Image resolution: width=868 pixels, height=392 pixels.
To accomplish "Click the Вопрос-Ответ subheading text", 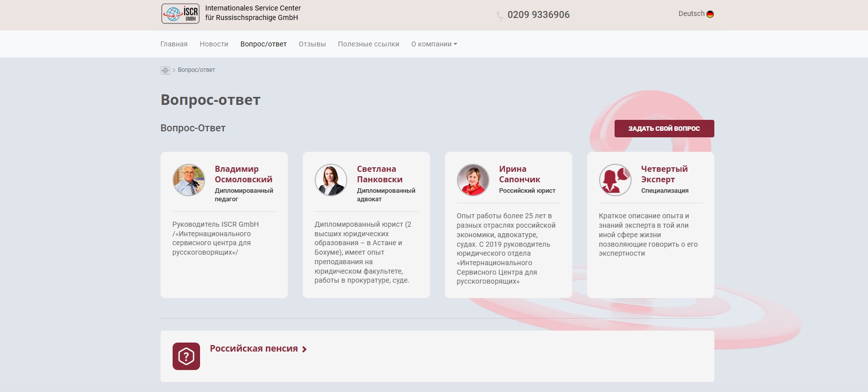I will pos(193,128).
